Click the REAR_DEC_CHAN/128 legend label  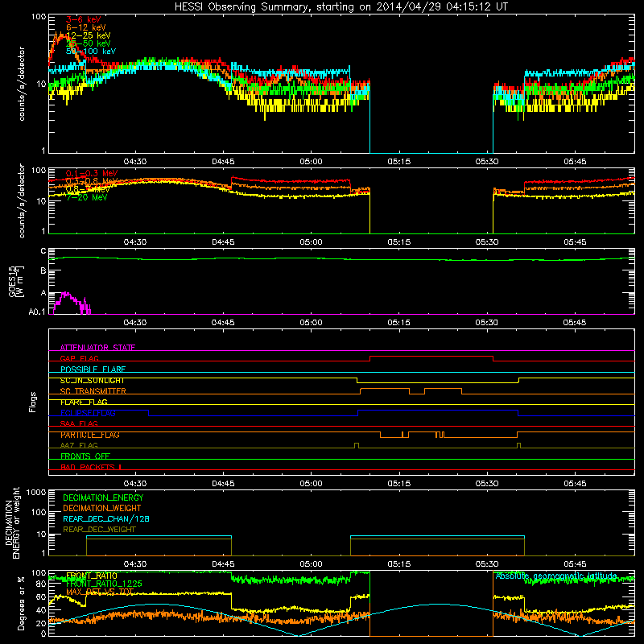click(106, 519)
